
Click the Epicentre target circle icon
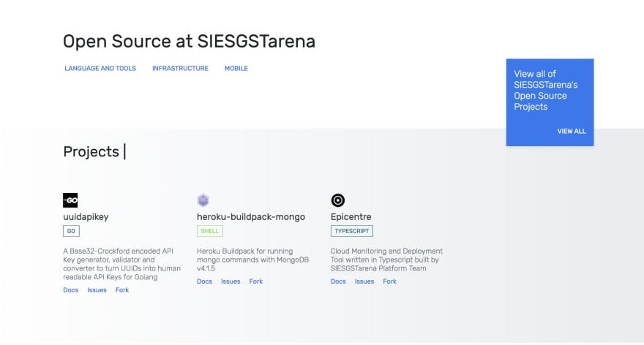click(337, 200)
